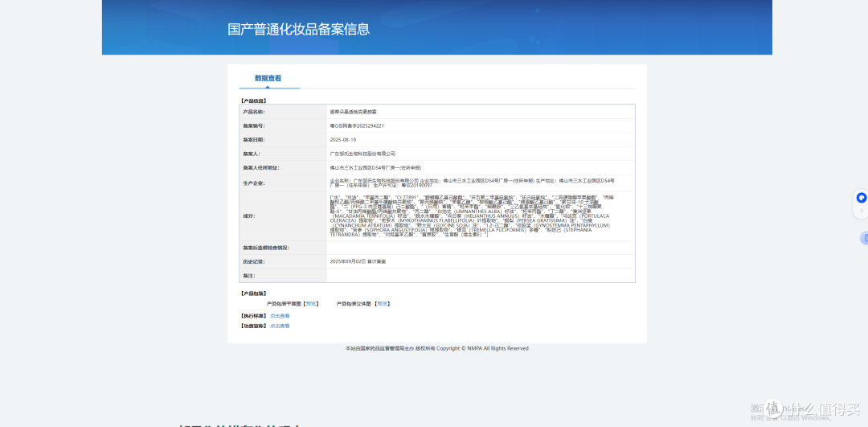The height and width of the screenshot is (427, 868).
Task: Click the 【产品信息】 section heading
Action: tap(253, 101)
